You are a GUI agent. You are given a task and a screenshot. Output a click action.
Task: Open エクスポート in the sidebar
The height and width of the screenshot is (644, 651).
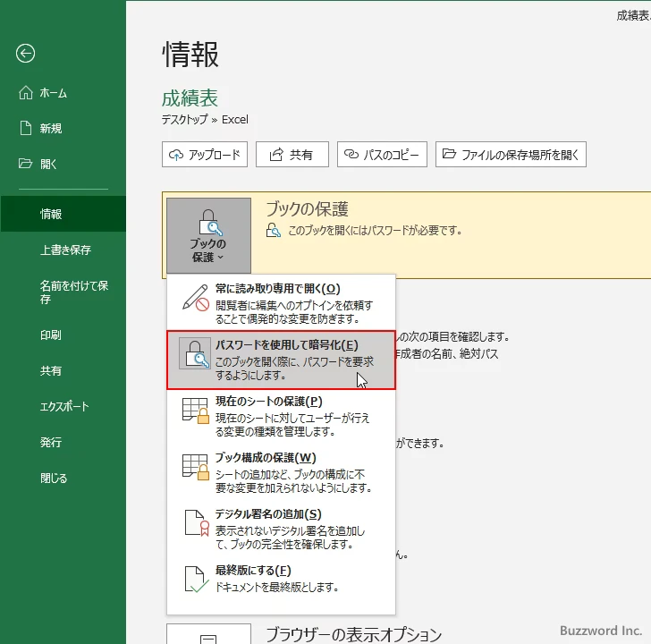point(63,406)
